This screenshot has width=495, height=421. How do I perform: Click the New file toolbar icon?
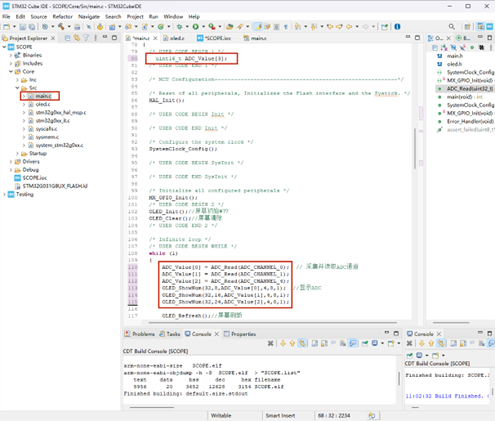[7, 27]
